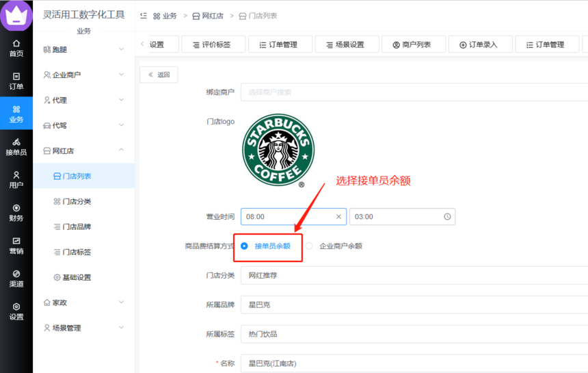Open 接单员 section in left rail

point(16,146)
